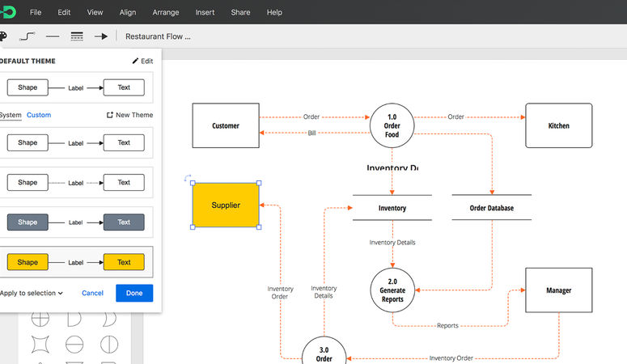
Task: Click the rotate handle near Supplier shape
Action: pyautogui.click(x=188, y=178)
